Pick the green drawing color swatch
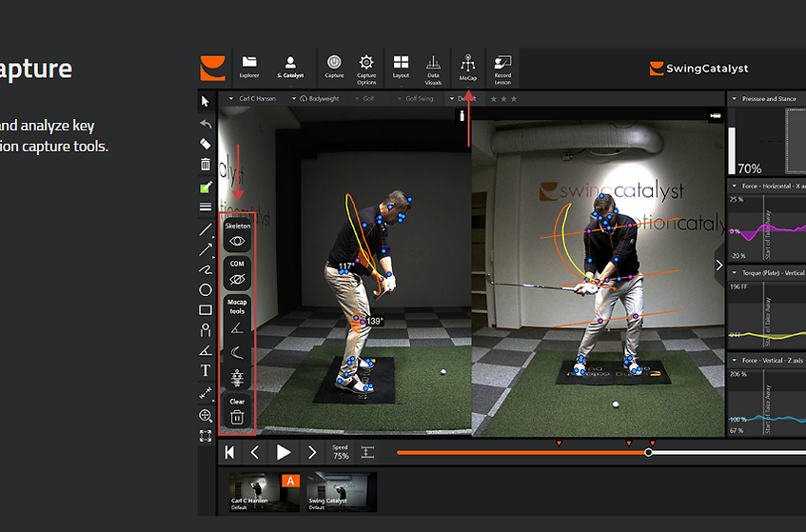Screen dimensions: 806x532 tap(206, 187)
